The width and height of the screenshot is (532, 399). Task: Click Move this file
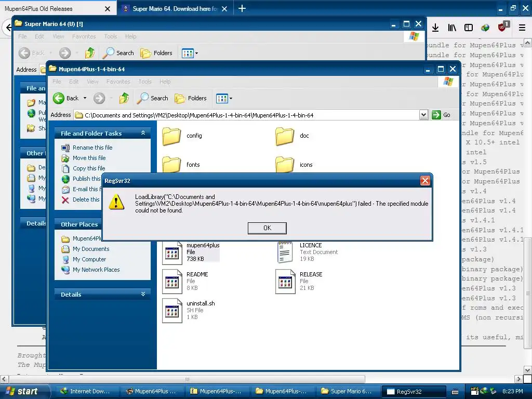click(89, 158)
